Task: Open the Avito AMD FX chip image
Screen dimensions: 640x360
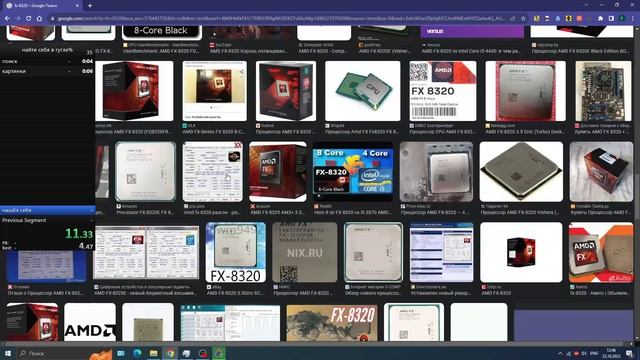Action: (601, 252)
